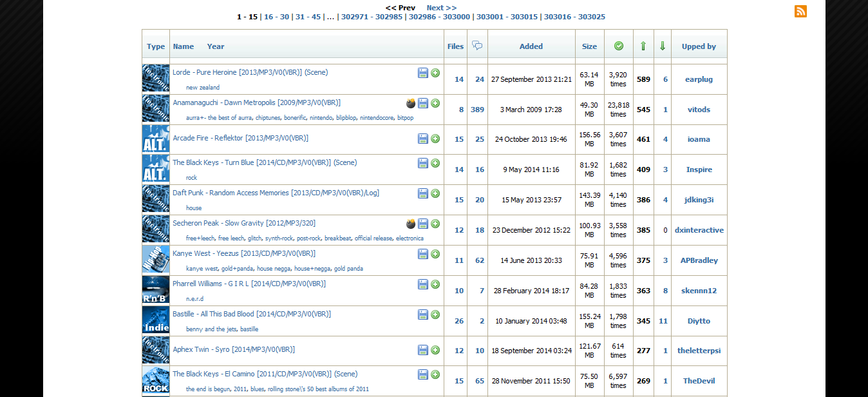Sort by the green down-arrow leechers column
Screen dimensions: 868x397
[x=663, y=46]
